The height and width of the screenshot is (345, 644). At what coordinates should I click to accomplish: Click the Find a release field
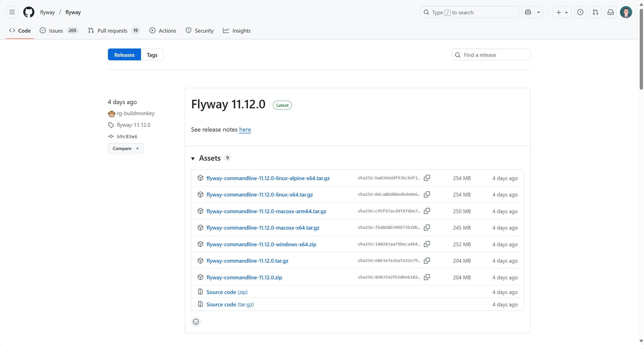click(491, 55)
